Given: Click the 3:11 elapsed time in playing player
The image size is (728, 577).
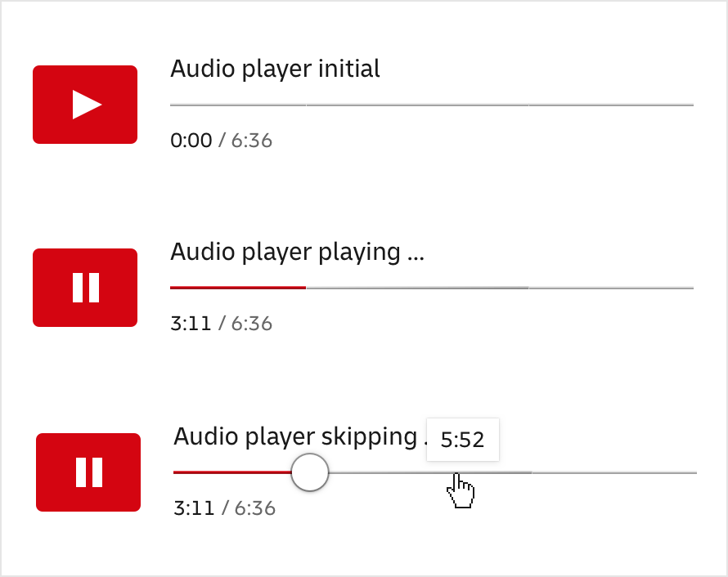Looking at the screenshot, I should point(191,324).
